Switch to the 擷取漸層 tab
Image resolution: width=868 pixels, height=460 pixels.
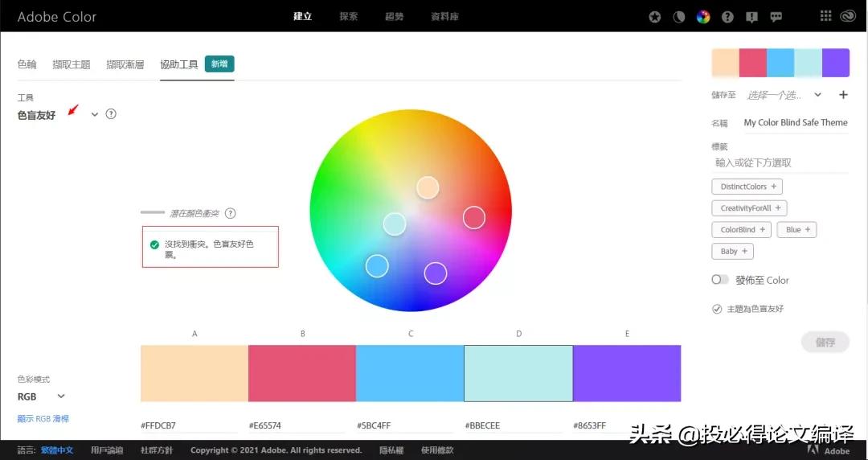coord(125,64)
